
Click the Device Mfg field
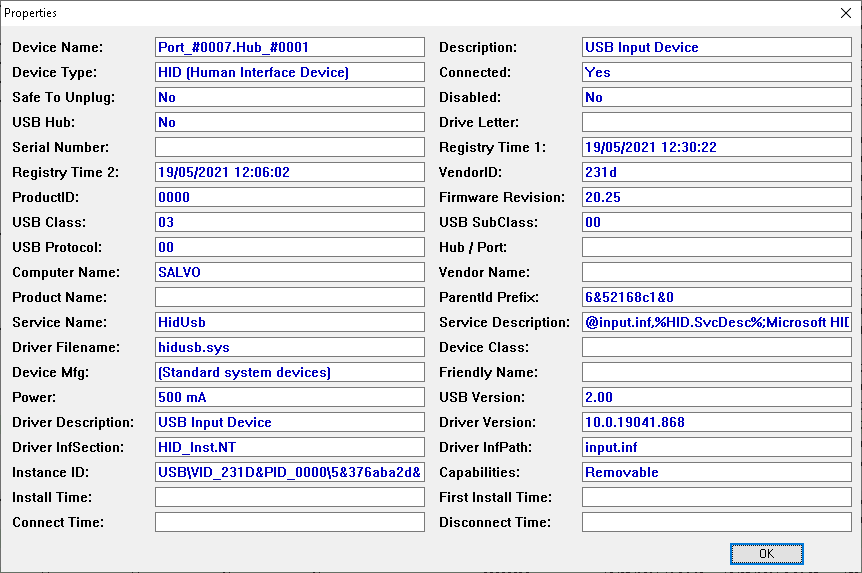pos(290,372)
